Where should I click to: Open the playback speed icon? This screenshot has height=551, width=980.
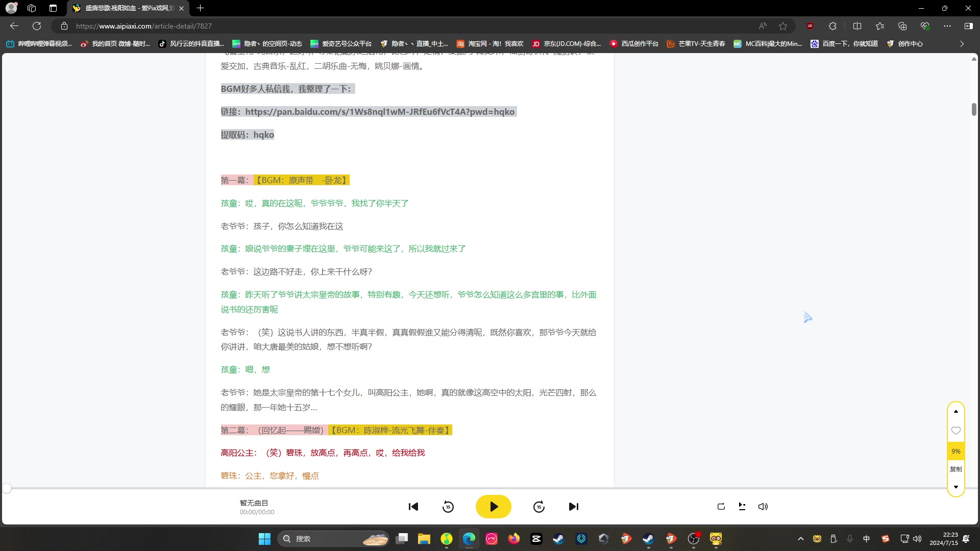point(742,506)
